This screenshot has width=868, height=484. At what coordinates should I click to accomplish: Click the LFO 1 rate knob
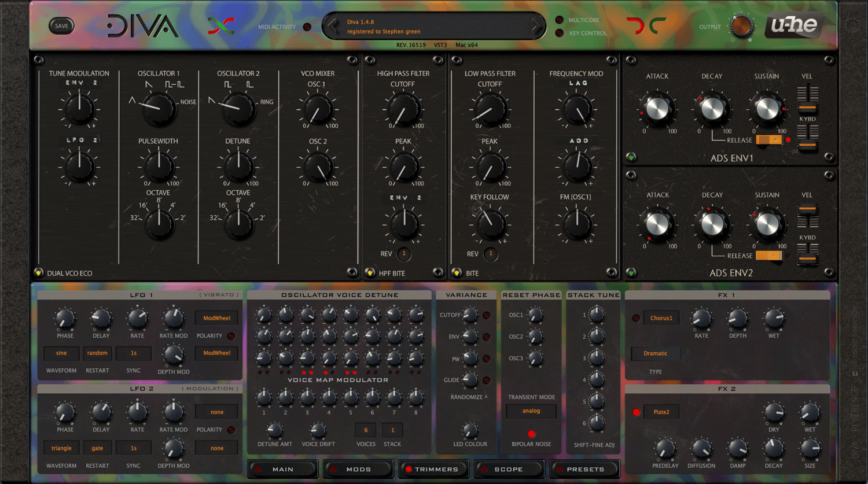(x=137, y=318)
